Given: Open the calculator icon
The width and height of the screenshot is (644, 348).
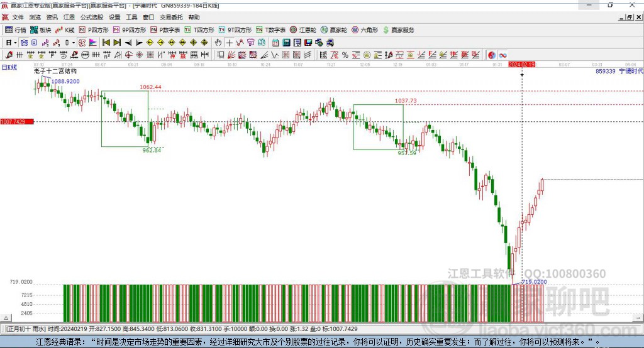Looking at the screenshot, I should (286, 43).
